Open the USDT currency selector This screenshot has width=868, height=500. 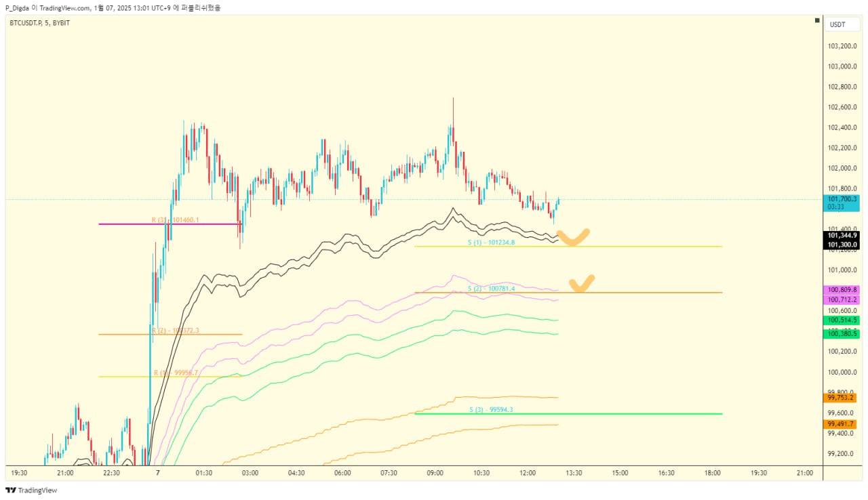[842, 24]
